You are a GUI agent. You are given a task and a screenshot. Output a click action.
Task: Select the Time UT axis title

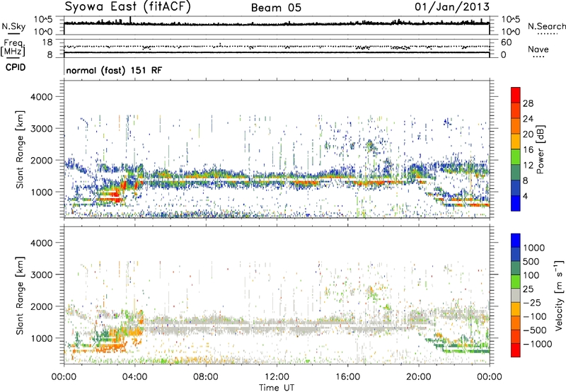277,388
